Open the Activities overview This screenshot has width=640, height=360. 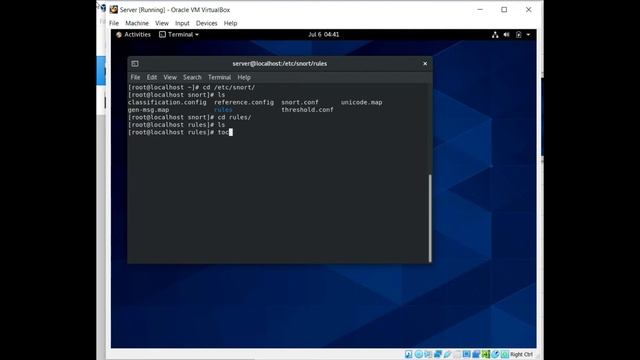[133, 35]
